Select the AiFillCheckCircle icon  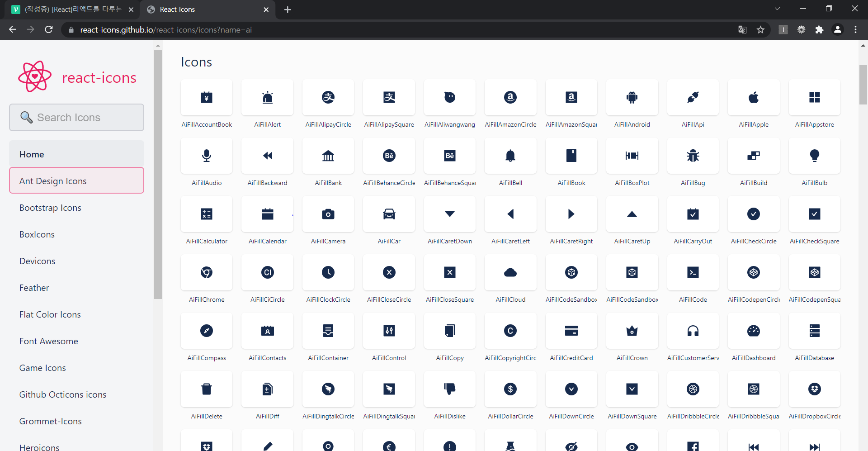click(x=754, y=214)
